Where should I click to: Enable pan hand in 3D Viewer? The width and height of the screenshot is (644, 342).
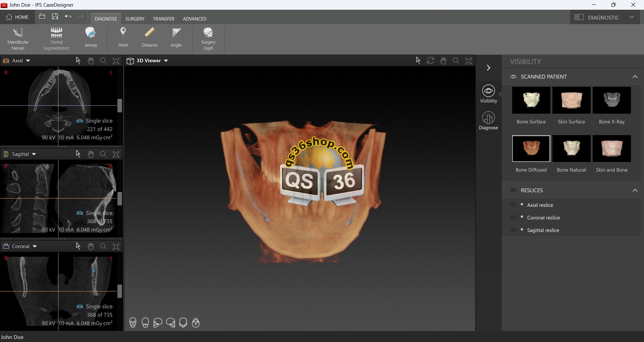[443, 61]
